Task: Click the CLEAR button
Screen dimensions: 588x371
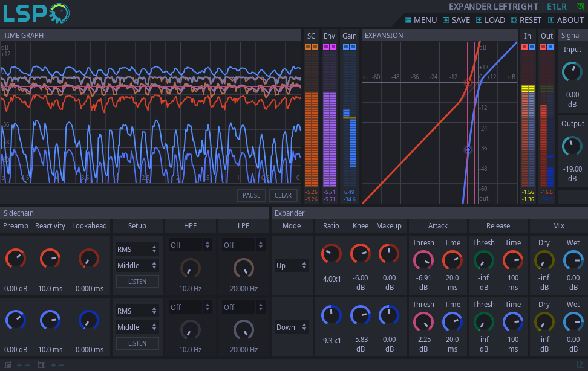Action: [x=283, y=195]
